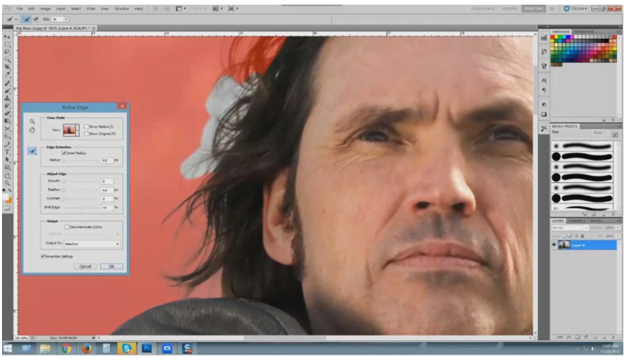Click the OK button in Refine Edge
The width and height of the screenshot is (628, 360).
[x=111, y=266]
